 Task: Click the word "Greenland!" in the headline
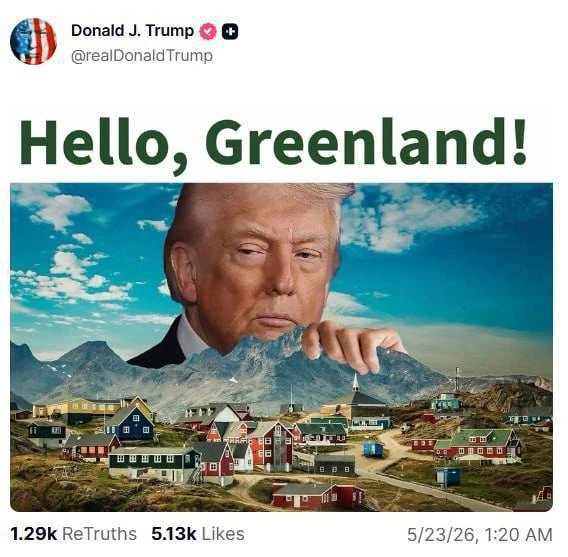(x=366, y=141)
